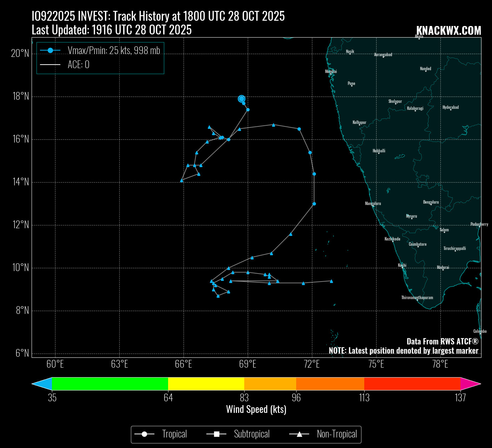Screen dimensions: 492x448
Task: Click the Tropical circle symbol in the bottom legend
Action: 144,434
